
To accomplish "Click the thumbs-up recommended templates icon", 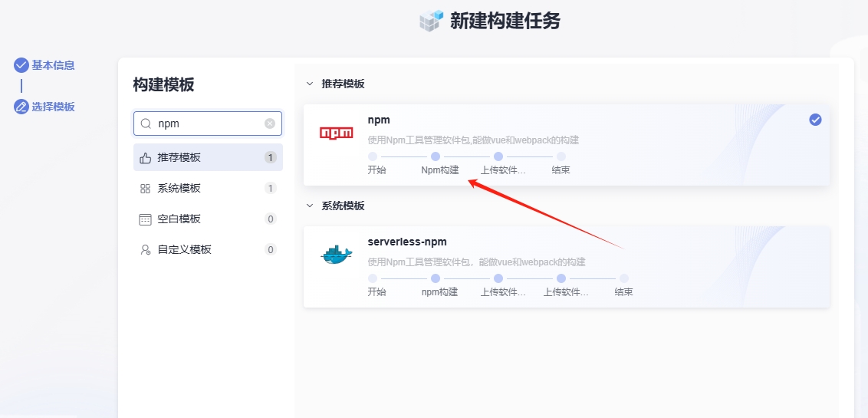I will click(x=146, y=158).
